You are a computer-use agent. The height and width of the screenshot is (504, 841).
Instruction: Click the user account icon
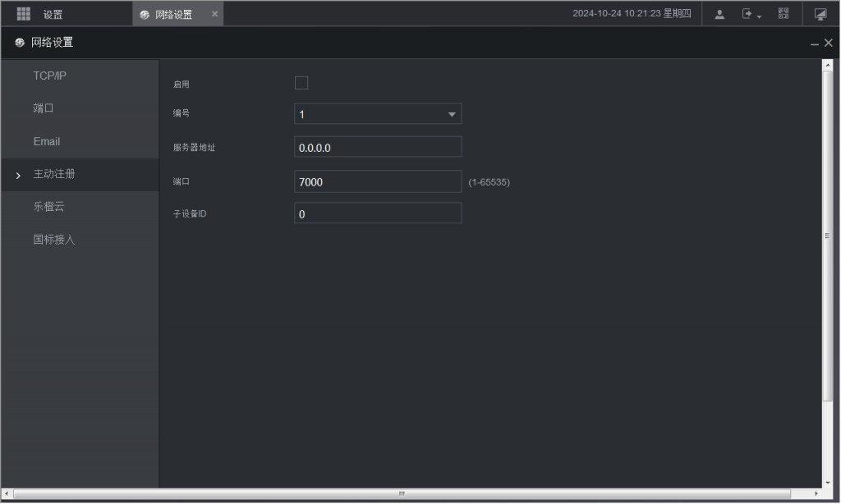[719, 14]
